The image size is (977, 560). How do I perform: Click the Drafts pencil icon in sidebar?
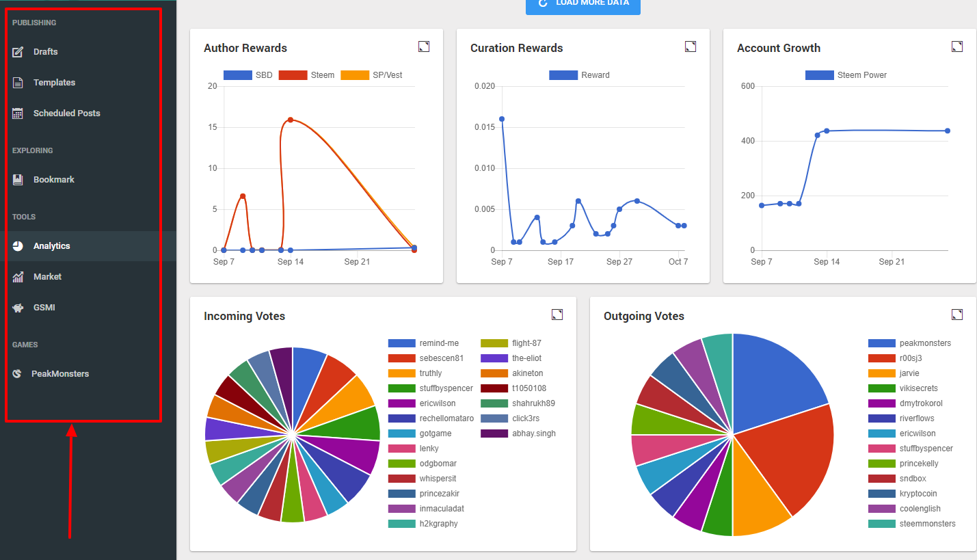tap(18, 52)
